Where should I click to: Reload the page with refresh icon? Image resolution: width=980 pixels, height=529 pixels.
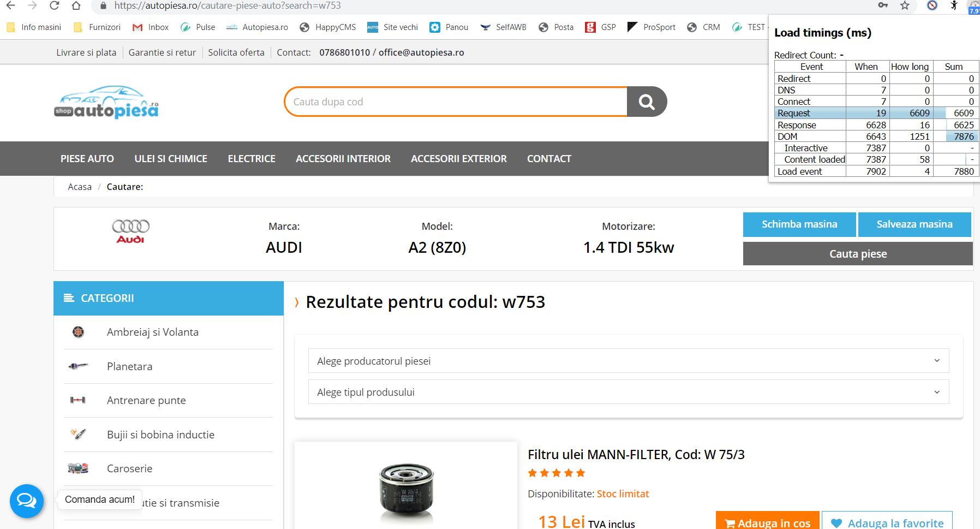54,5
